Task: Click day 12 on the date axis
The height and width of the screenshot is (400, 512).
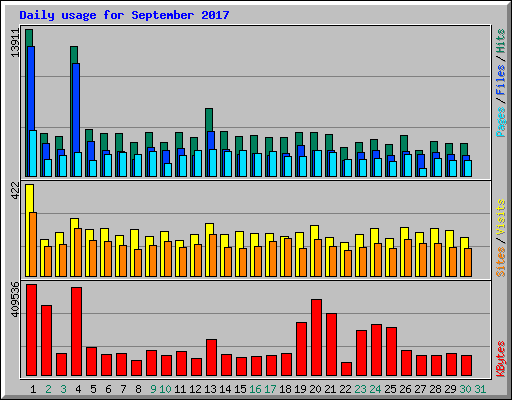Action: (195, 389)
